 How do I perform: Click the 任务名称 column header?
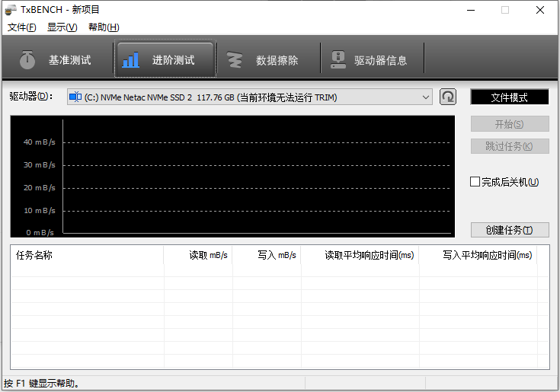[x=87, y=256]
